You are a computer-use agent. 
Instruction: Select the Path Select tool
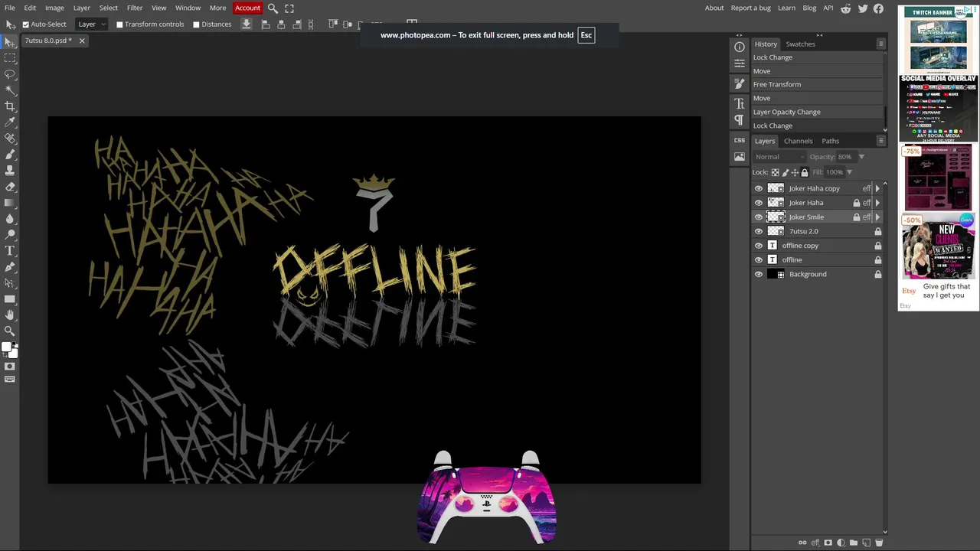tap(10, 283)
